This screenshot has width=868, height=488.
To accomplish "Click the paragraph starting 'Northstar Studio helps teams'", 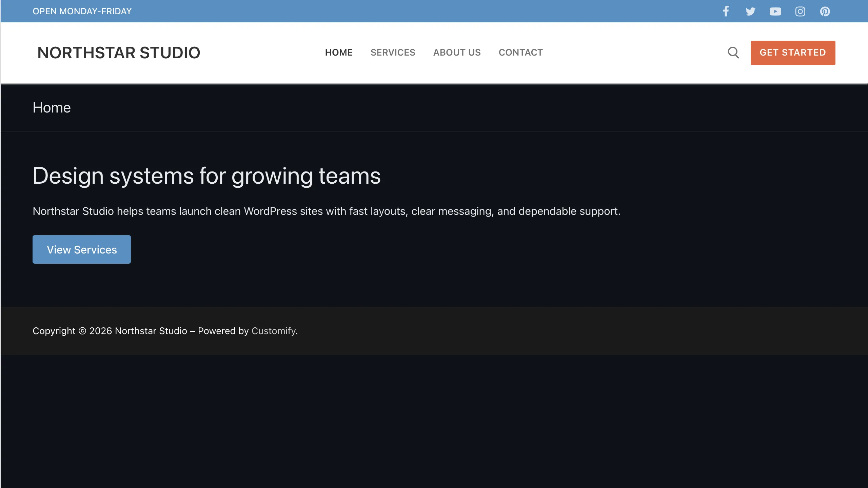I will point(327,211).
